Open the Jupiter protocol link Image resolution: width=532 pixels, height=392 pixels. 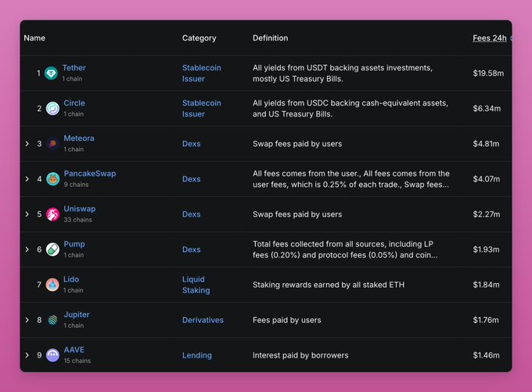coord(77,315)
